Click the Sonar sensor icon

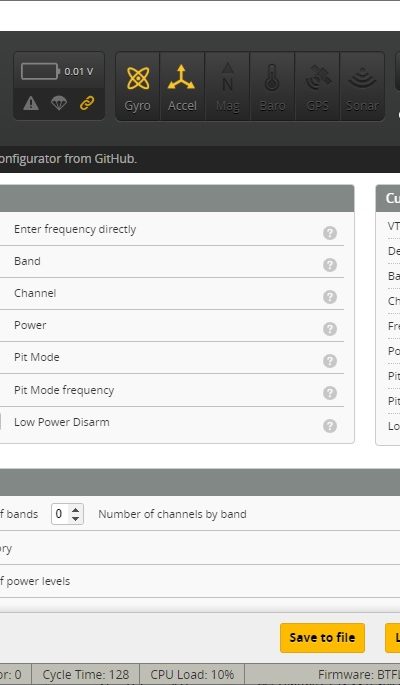click(x=362, y=86)
